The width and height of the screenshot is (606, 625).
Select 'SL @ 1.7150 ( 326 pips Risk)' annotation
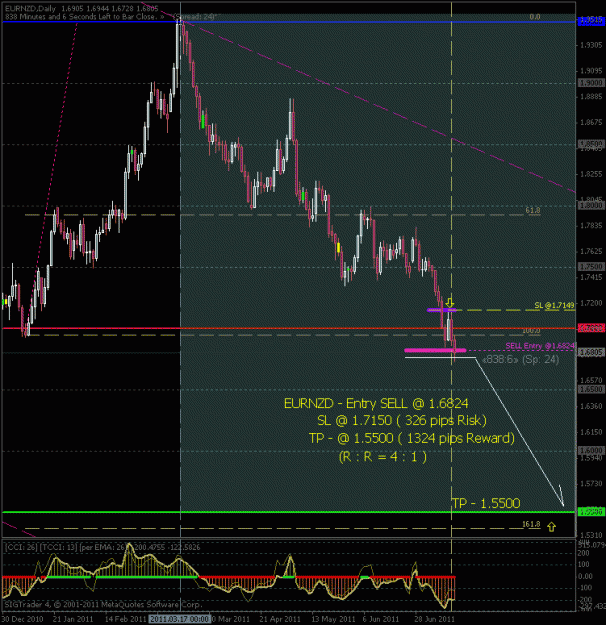click(x=402, y=421)
